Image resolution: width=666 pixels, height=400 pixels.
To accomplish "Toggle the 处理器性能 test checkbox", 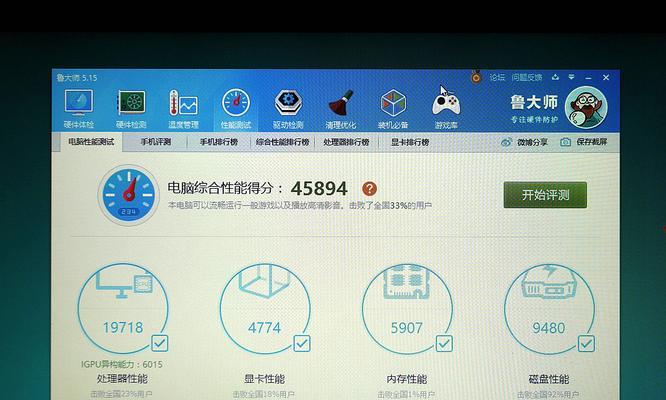I will click(x=160, y=343).
